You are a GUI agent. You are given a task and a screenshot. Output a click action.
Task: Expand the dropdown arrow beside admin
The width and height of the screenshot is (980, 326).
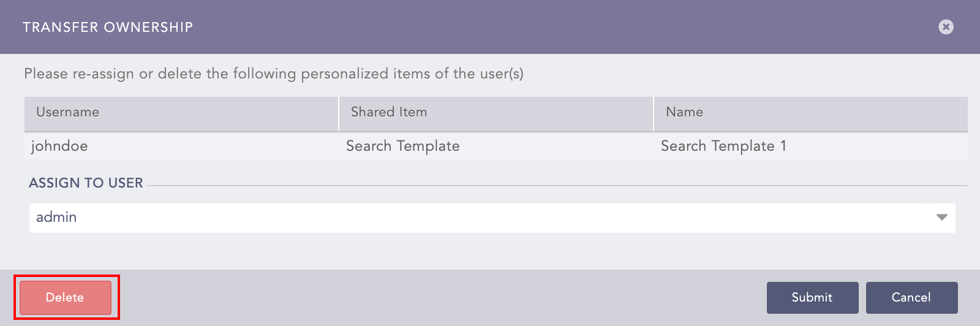[942, 218]
